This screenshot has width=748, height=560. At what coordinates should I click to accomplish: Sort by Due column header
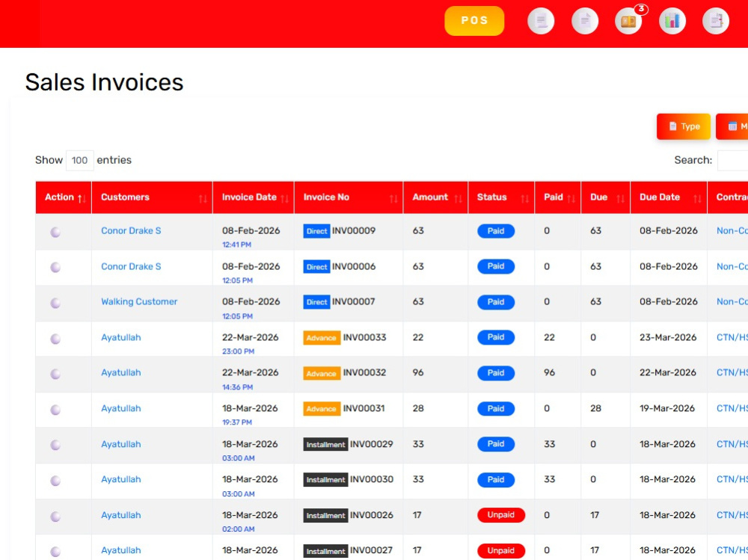click(605, 197)
